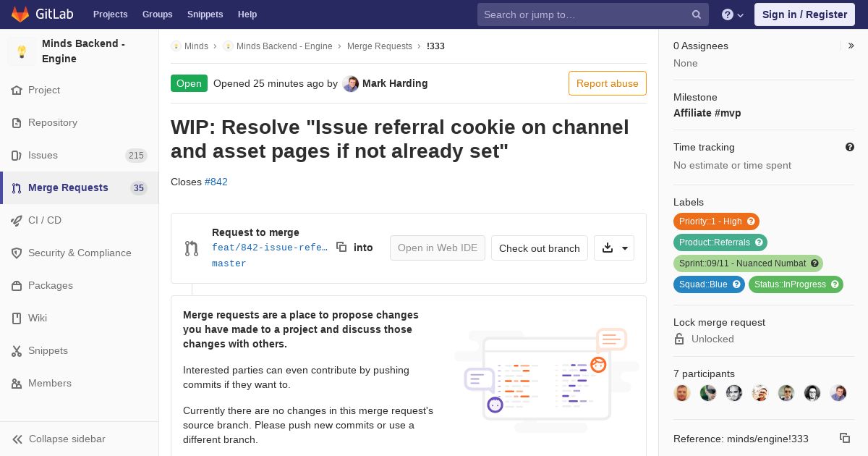Open the feat/842-issue-refe… source branch link

(270, 248)
